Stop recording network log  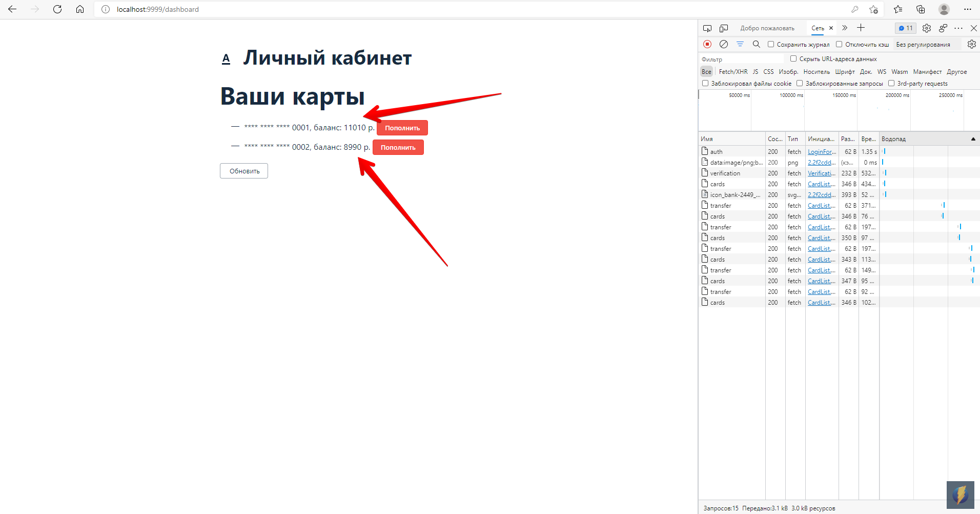pyautogui.click(x=708, y=44)
